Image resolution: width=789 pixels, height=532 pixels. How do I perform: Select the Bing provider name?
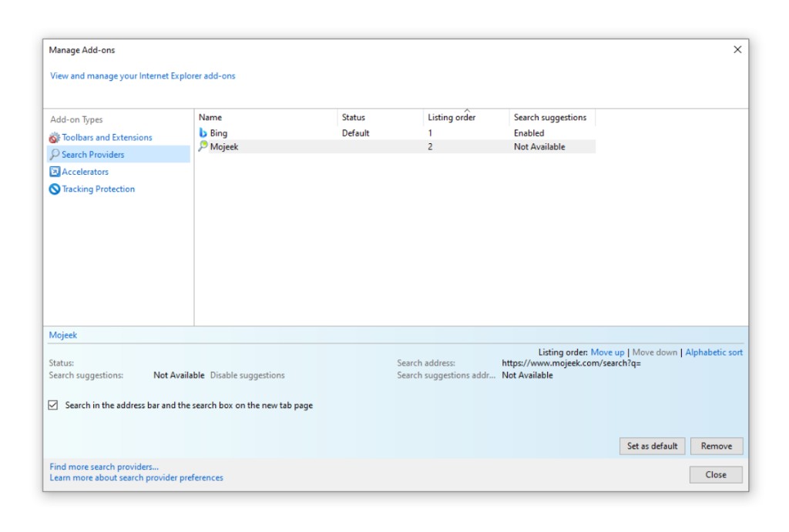[218, 132]
